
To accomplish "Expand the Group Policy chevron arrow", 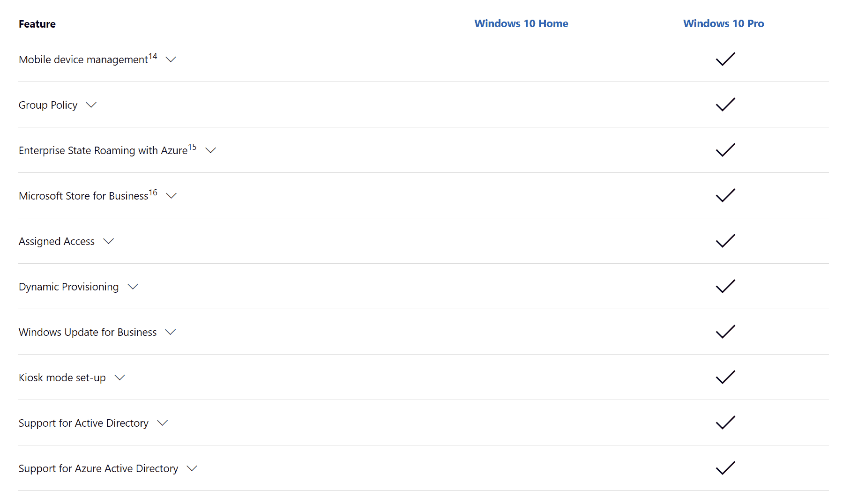I will click(91, 105).
